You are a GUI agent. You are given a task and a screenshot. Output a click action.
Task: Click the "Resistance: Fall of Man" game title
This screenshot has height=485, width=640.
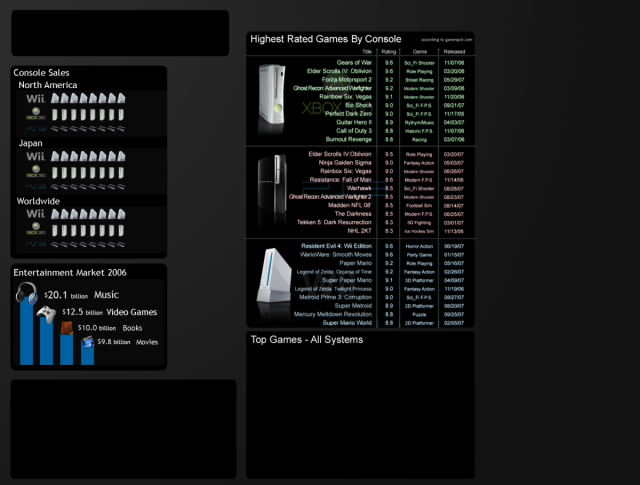[x=341, y=180]
